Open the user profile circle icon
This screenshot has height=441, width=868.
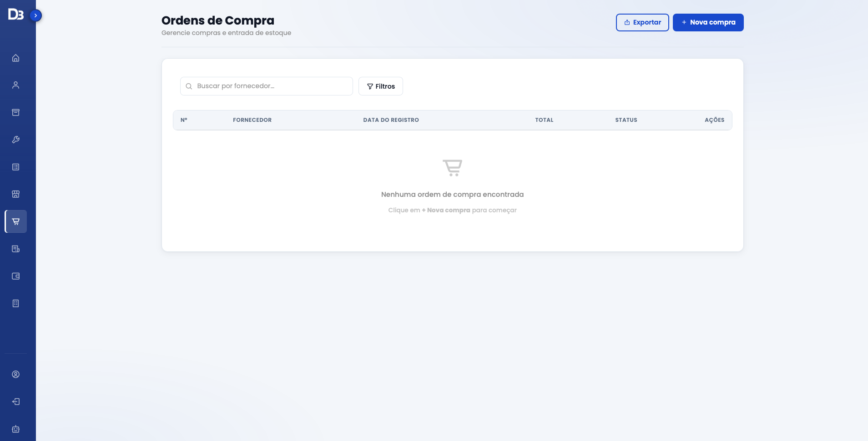pos(15,374)
